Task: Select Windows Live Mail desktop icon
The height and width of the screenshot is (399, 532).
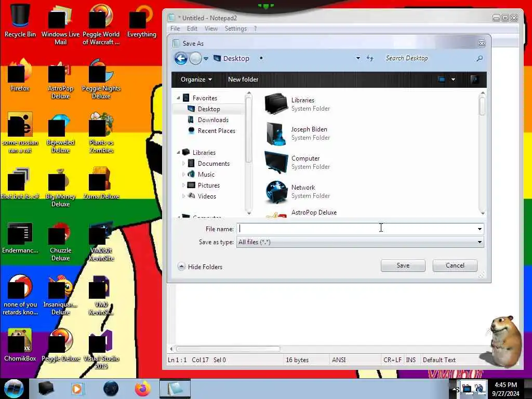Action: click(60, 25)
